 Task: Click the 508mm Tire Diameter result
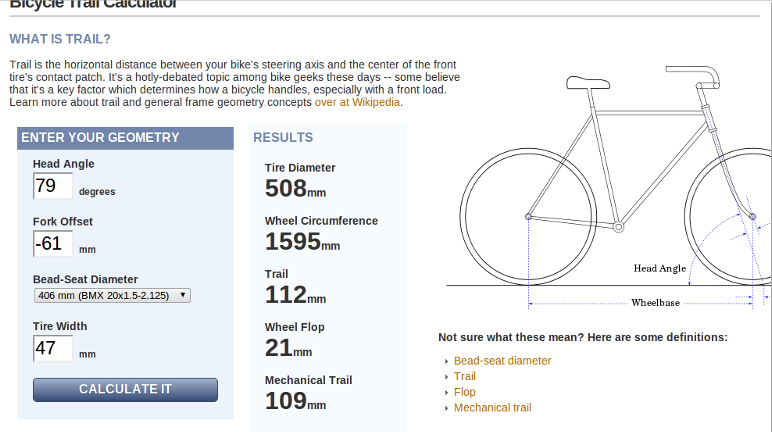(x=296, y=189)
